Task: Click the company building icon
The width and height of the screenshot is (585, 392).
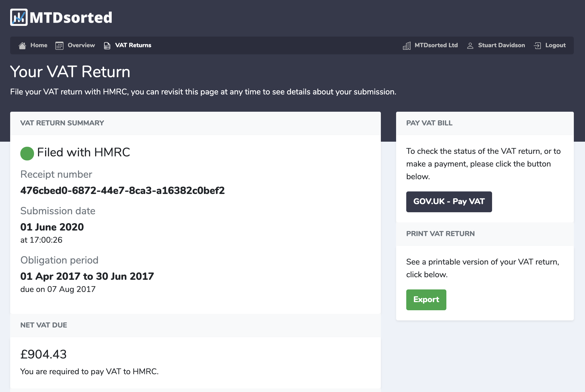Action: 407,46
